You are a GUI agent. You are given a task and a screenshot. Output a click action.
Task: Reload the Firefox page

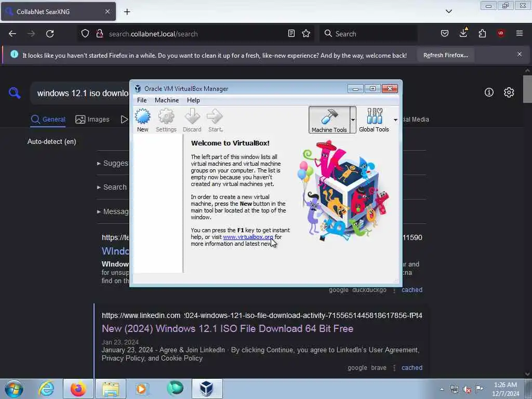(x=50, y=34)
